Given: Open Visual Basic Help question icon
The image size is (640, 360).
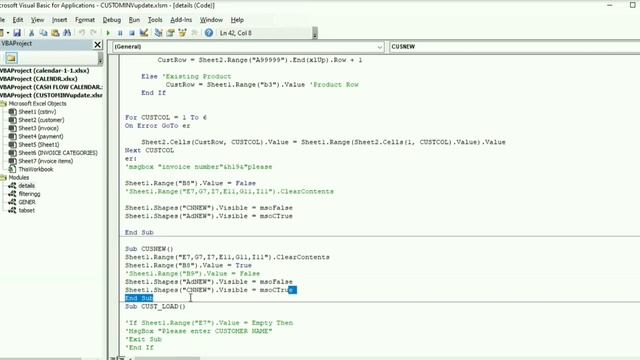Looking at the screenshot, I should click(209, 33).
